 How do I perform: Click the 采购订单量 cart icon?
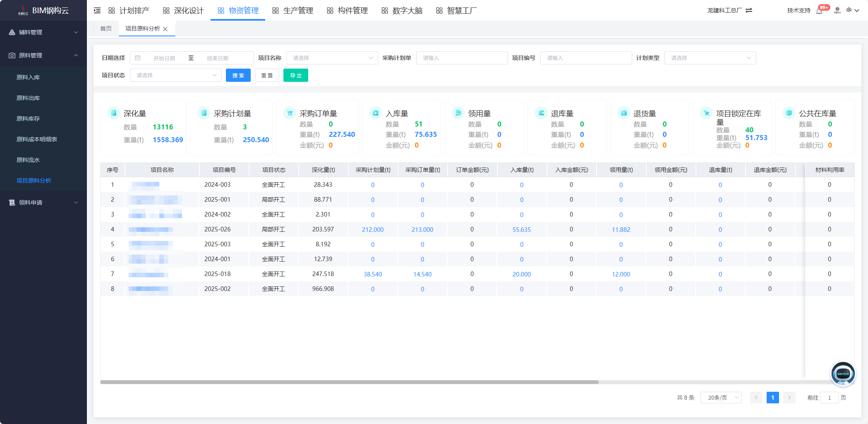coord(290,113)
